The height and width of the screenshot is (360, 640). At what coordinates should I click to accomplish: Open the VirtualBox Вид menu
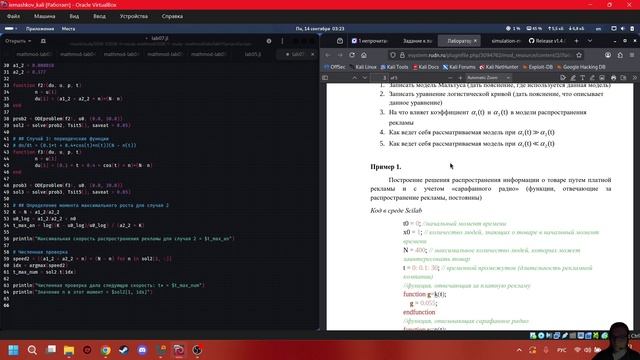point(74,16)
